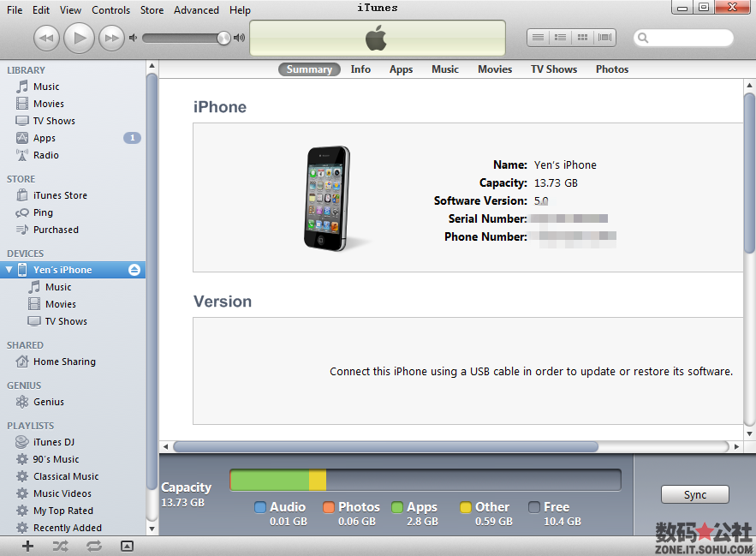756x556 pixels.
Task: Open the Music library in the sidebar
Action: pyautogui.click(x=49, y=86)
